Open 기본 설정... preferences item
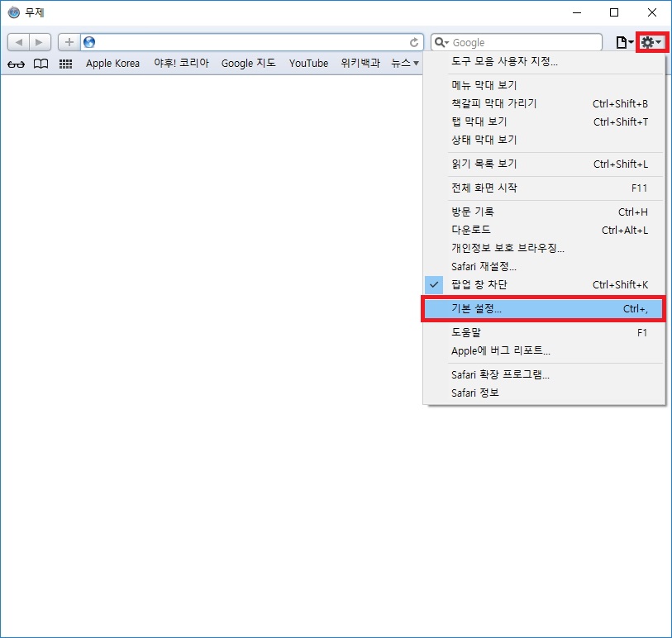Viewport: 672px width, 638px height. [x=543, y=308]
